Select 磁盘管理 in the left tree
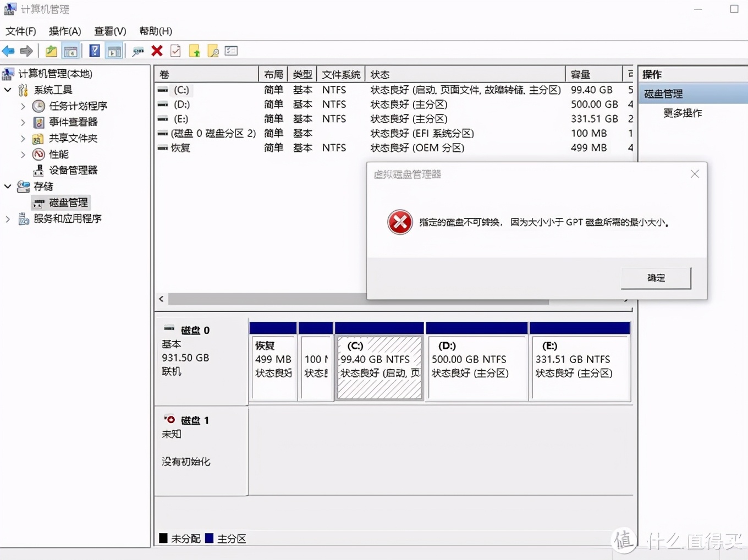The image size is (748, 560). 67,202
